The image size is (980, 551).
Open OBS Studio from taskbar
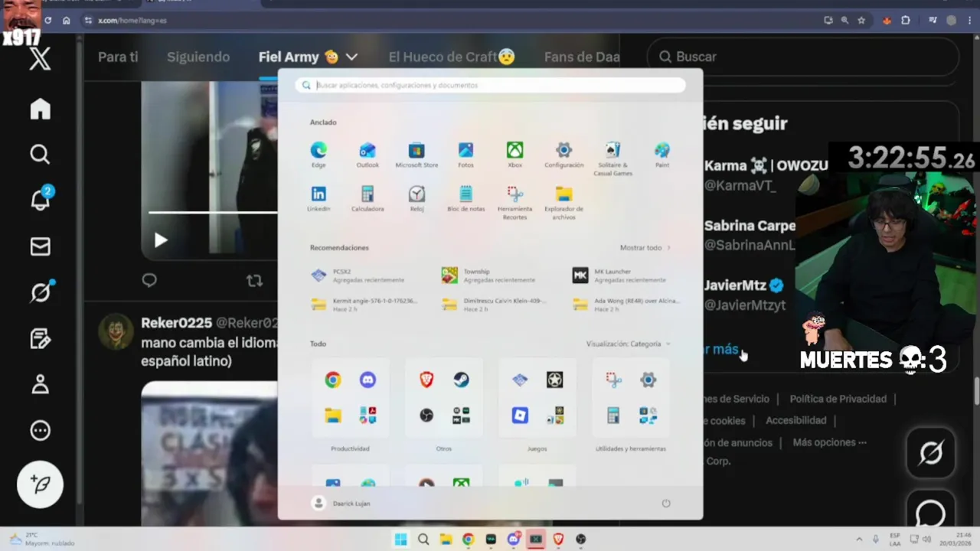pos(580,540)
